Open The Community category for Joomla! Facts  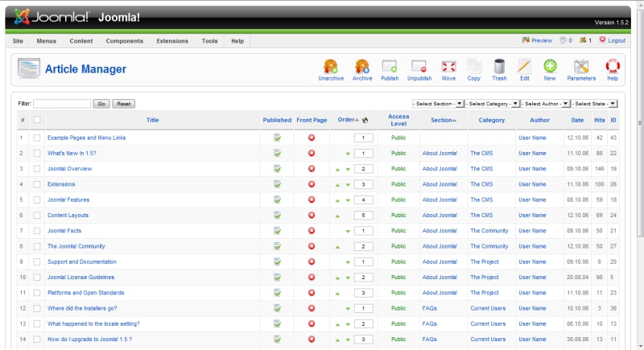[x=489, y=231]
